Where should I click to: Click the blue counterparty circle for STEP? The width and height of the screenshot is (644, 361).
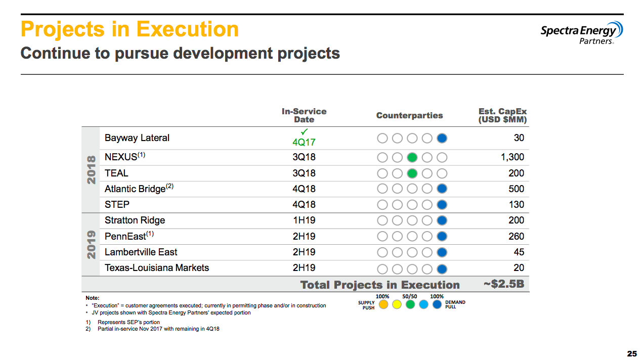coord(442,204)
